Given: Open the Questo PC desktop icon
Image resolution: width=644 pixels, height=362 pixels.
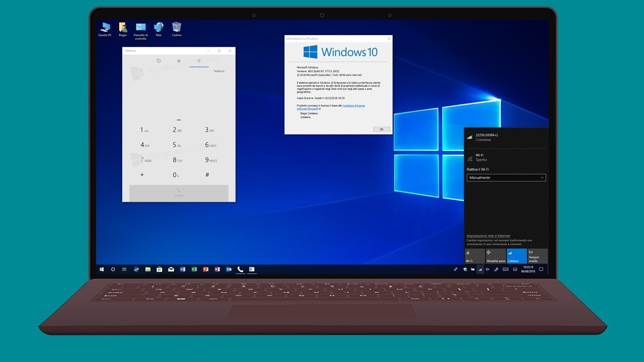Looking at the screenshot, I should coord(105,29).
